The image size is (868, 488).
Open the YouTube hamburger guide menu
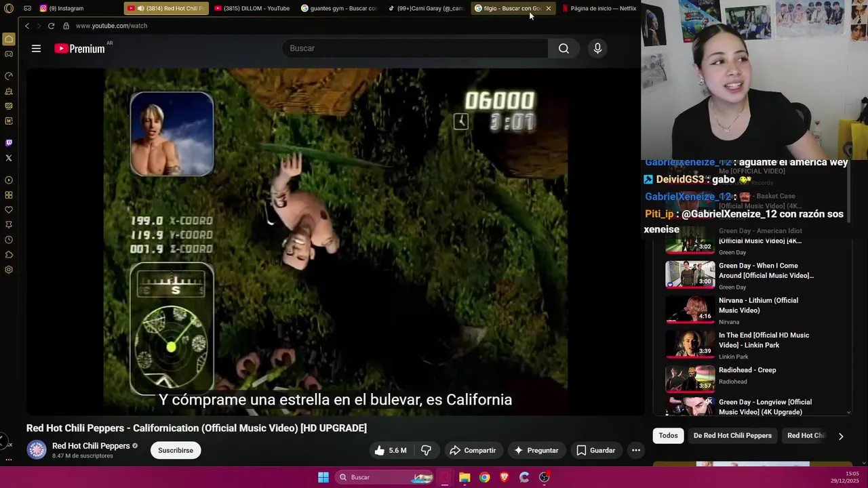click(36, 48)
